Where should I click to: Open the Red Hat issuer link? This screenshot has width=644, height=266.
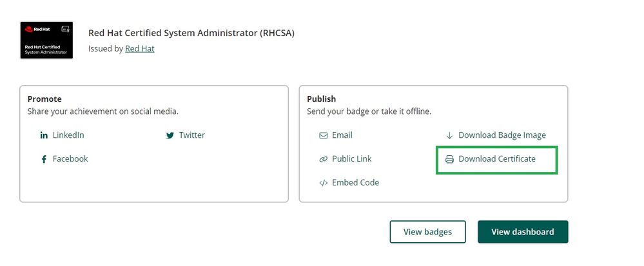tap(139, 48)
